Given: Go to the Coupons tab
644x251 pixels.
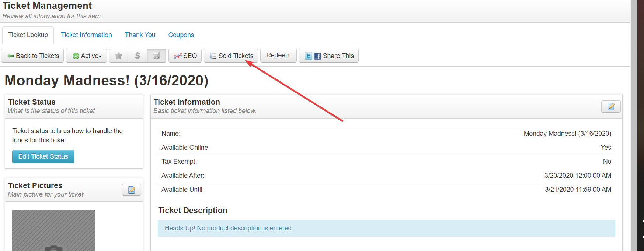Looking at the screenshot, I should (181, 35).
